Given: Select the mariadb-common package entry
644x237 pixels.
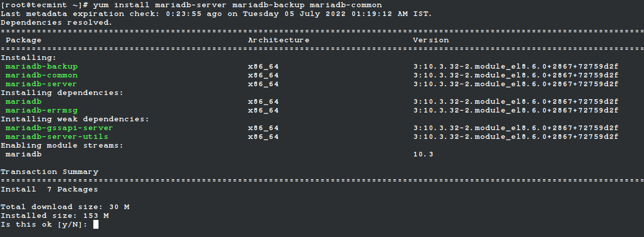Looking at the screenshot, I should (42, 75).
